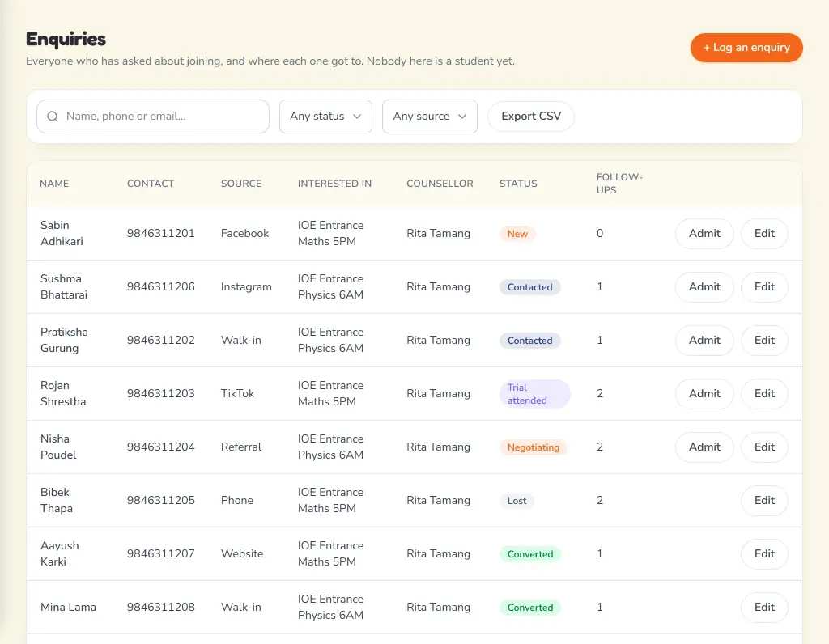Click Contacted badge in Sushma Bhattarai's row

point(529,287)
